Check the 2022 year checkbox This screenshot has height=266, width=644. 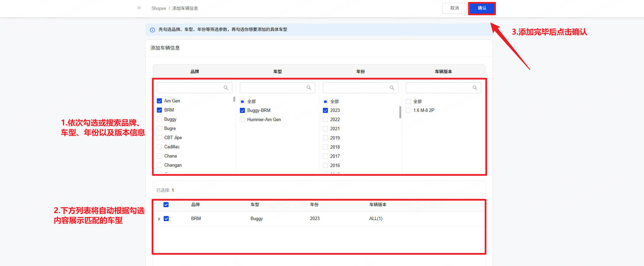click(325, 120)
